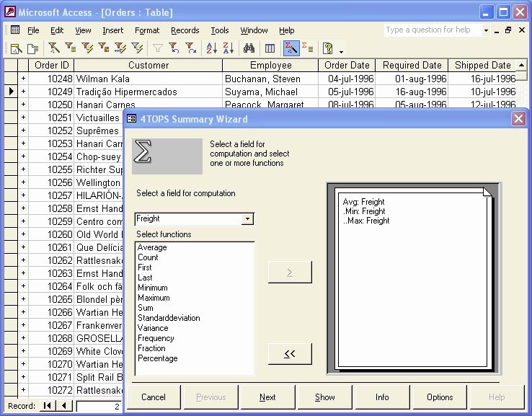Click the remove all << button

tap(290, 354)
